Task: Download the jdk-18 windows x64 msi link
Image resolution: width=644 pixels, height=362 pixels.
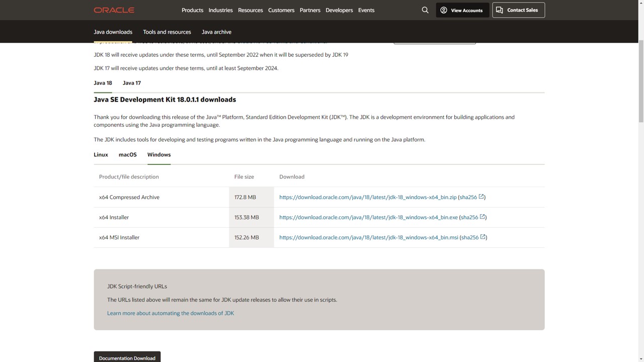Action: point(369,237)
